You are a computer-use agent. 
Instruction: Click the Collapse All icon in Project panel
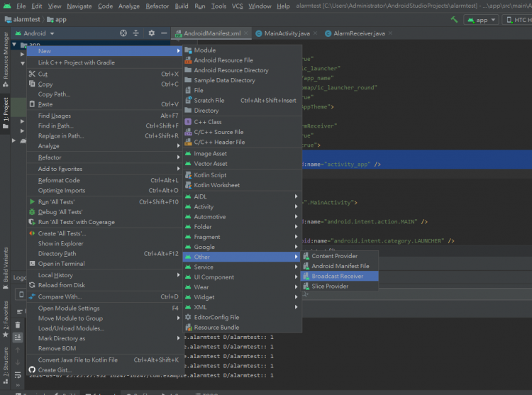tap(137, 33)
